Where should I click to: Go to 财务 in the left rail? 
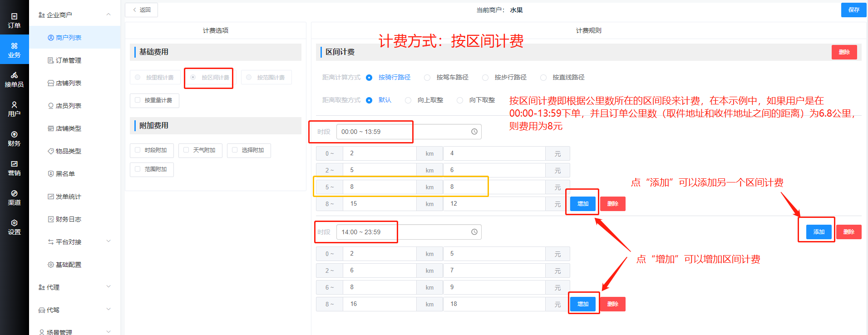14,138
